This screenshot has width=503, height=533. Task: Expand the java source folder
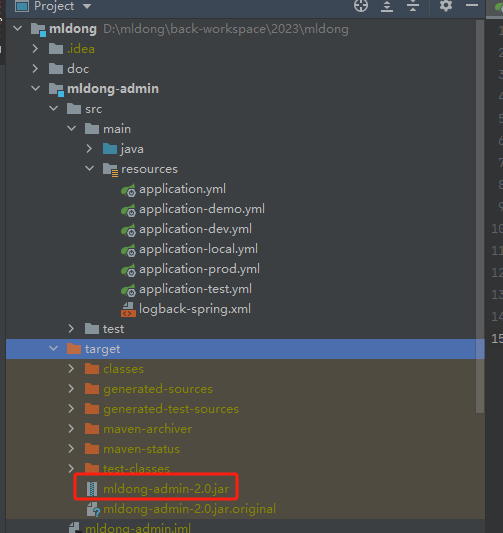(x=89, y=149)
